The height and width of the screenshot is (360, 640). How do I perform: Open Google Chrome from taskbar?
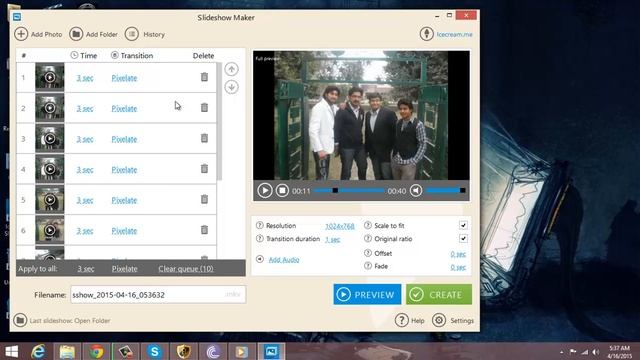pos(96,351)
